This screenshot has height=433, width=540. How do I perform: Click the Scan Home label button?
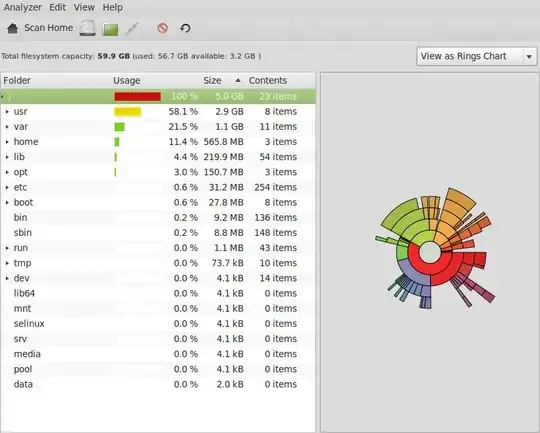tap(49, 28)
